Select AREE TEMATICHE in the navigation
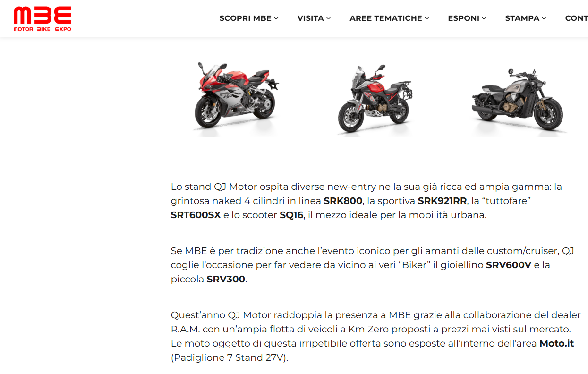588x374 pixels. 386,18
